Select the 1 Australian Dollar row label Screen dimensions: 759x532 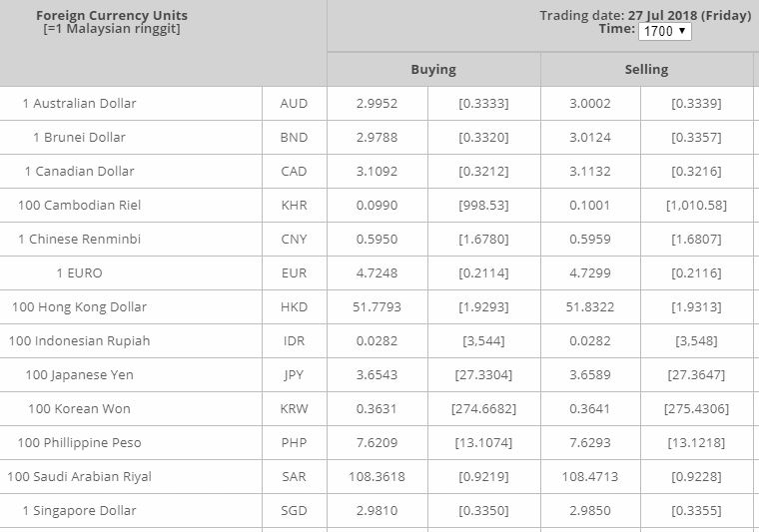(x=79, y=104)
